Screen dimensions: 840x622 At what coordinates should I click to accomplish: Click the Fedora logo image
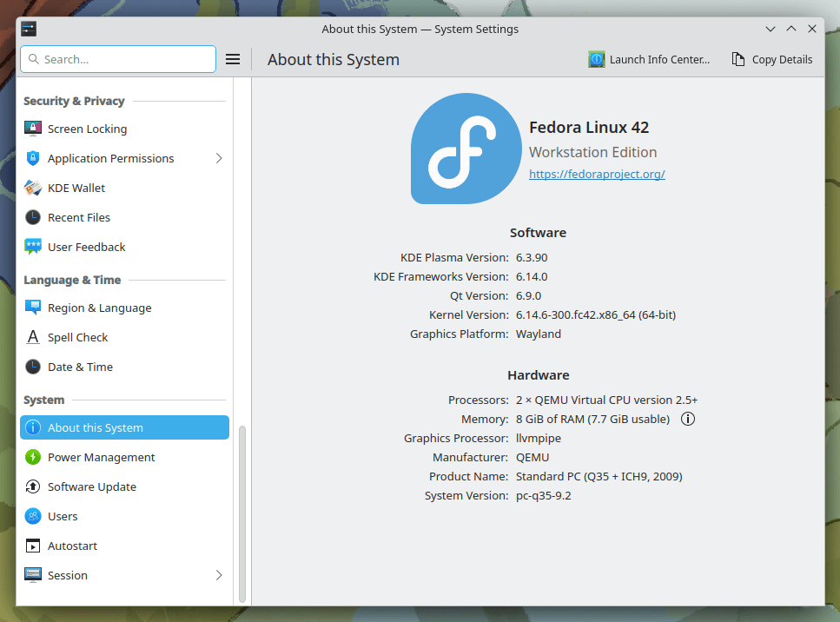466,149
